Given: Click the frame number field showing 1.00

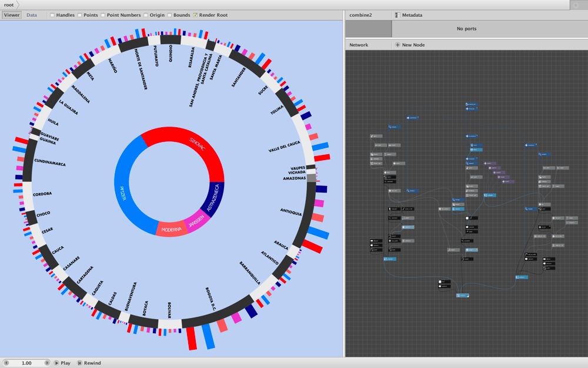Looking at the screenshot, I should point(26,363).
